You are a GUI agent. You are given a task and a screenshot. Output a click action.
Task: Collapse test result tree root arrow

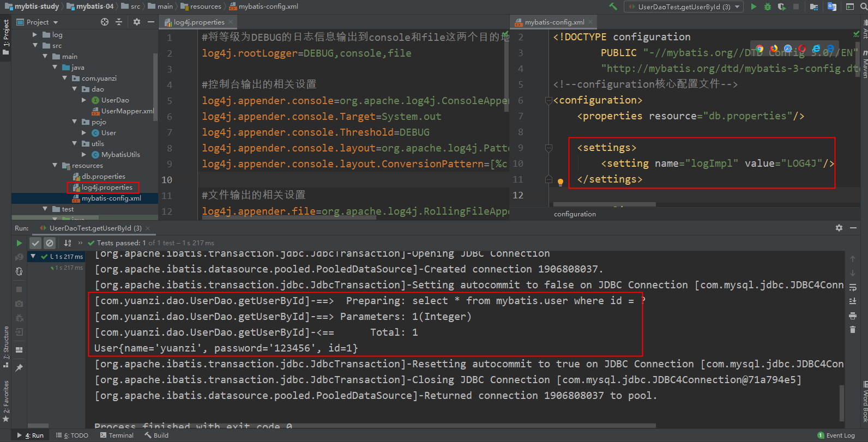point(33,256)
